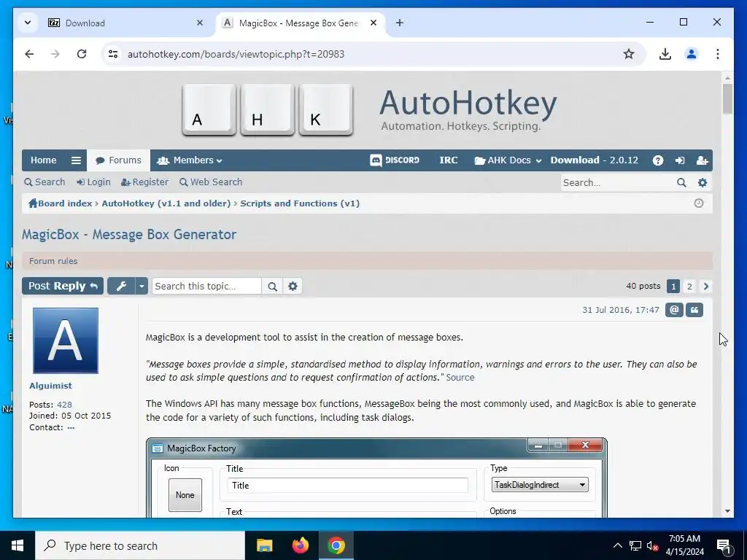Image resolution: width=747 pixels, height=560 pixels.
Task: Click the forum Search… input field
Action: pos(616,182)
